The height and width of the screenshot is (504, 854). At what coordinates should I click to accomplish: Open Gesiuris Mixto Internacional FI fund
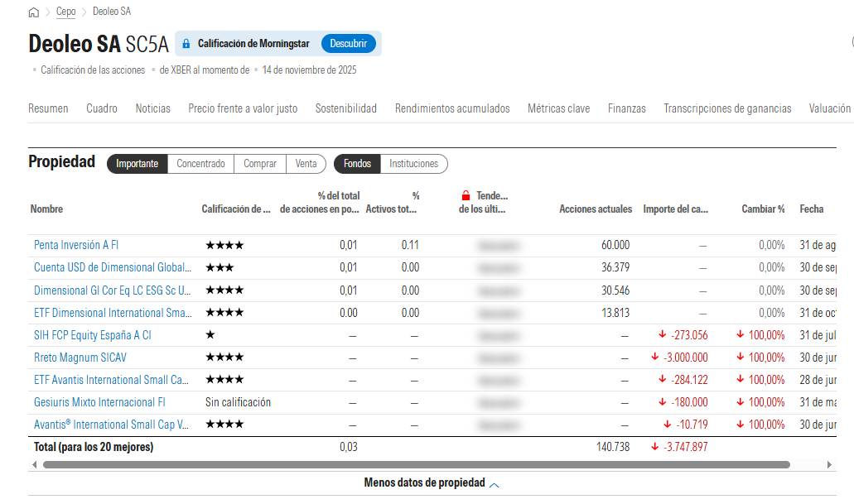click(x=99, y=401)
